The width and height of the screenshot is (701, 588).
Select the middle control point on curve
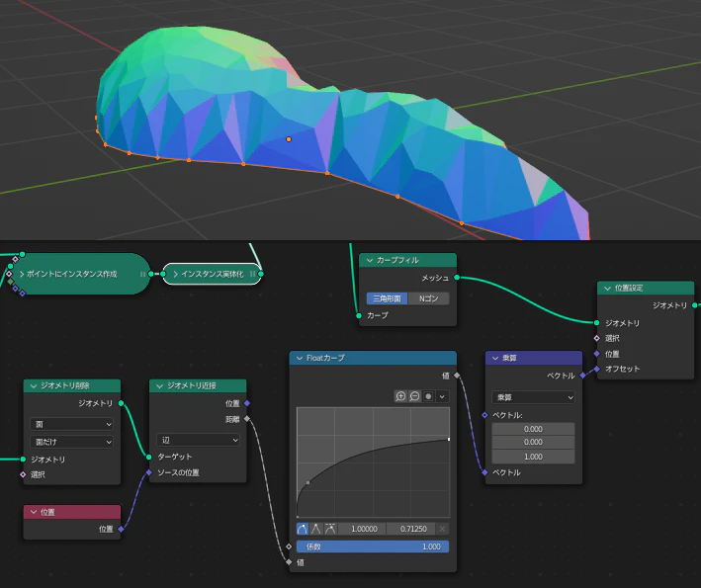[x=308, y=482]
